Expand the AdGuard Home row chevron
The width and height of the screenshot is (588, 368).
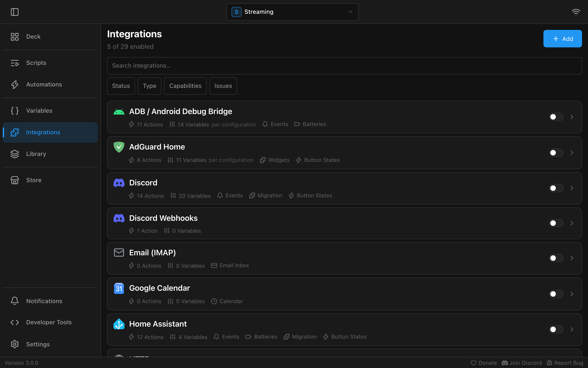click(572, 152)
